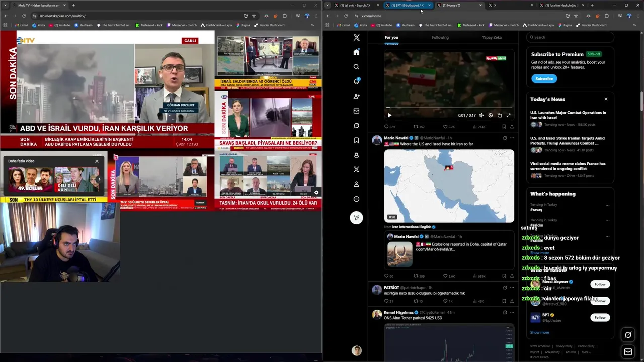Click Grok explain icon on Mario Nawfal tweet
Screen dimensions: 644x362
coord(505,138)
